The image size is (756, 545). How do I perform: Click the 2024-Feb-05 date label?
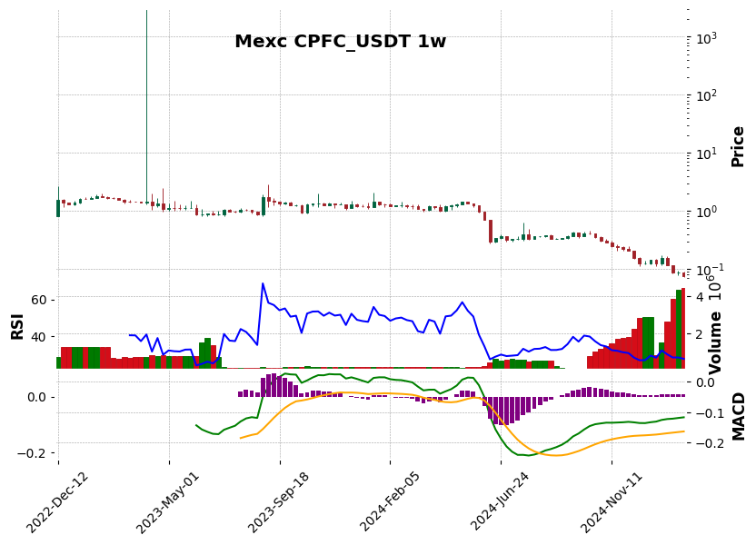(x=390, y=503)
